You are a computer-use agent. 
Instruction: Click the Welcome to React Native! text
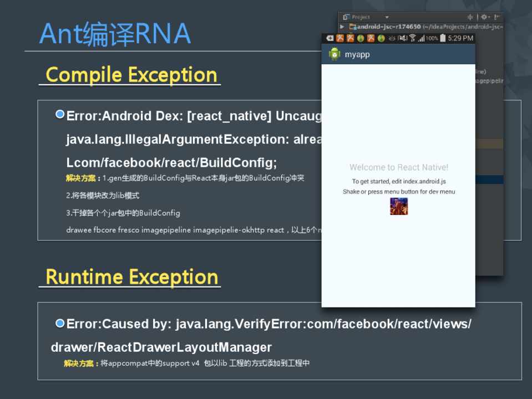click(398, 167)
